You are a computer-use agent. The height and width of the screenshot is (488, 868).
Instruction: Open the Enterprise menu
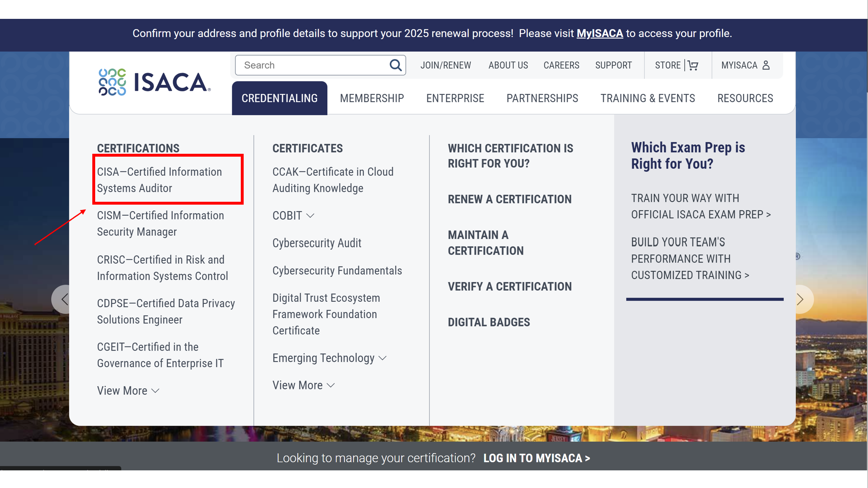coord(455,98)
